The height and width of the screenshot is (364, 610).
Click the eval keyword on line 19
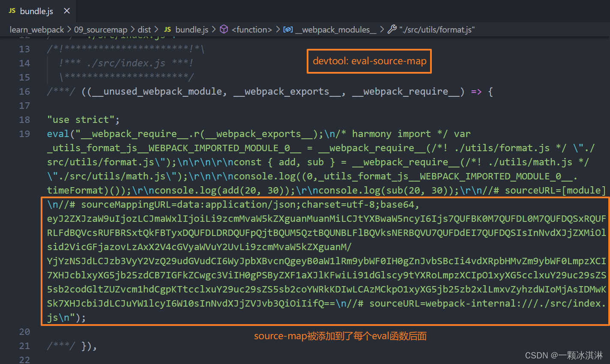(x=58, y=134)
